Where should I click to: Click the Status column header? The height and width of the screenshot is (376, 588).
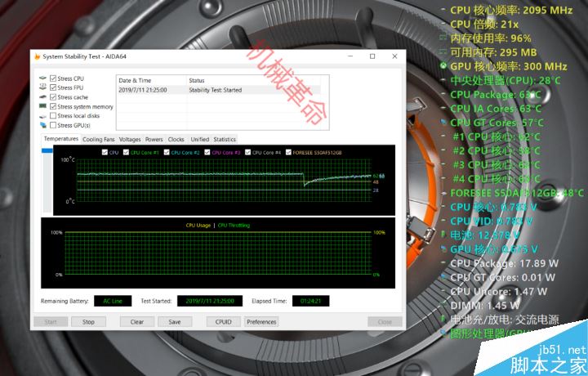coord(253,80)
